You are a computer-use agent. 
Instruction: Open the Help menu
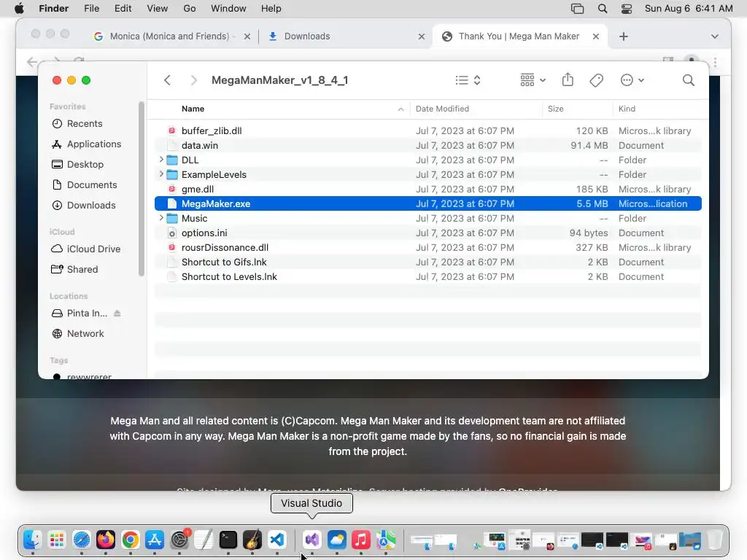pos(271,9)
